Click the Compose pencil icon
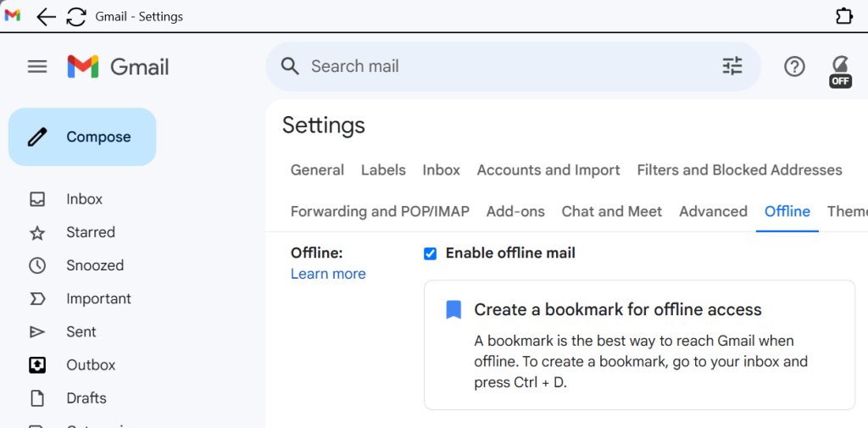Viewport: 868px width, 428px height. click(37, 136)
